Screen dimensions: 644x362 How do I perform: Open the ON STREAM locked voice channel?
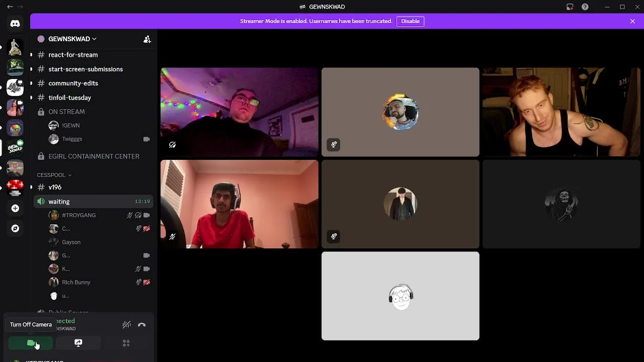point(66,112)
